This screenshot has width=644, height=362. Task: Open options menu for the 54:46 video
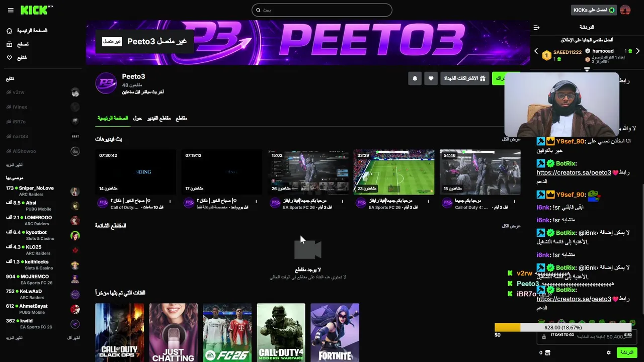click(514, 202)
